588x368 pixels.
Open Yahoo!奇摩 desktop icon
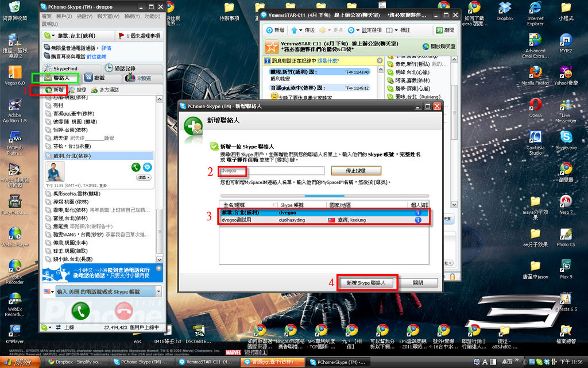pyautogui.click(x=566, y=75)
